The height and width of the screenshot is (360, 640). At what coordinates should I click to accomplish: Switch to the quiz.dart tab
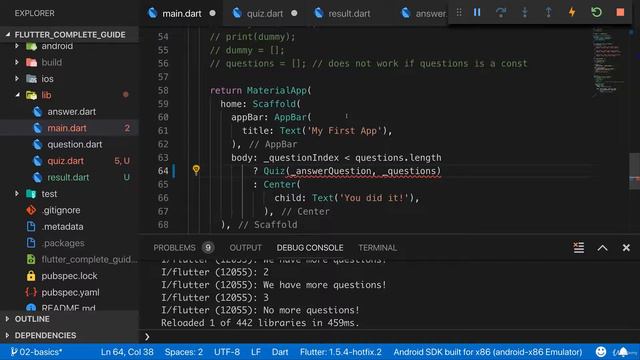[x=264, y=13]
